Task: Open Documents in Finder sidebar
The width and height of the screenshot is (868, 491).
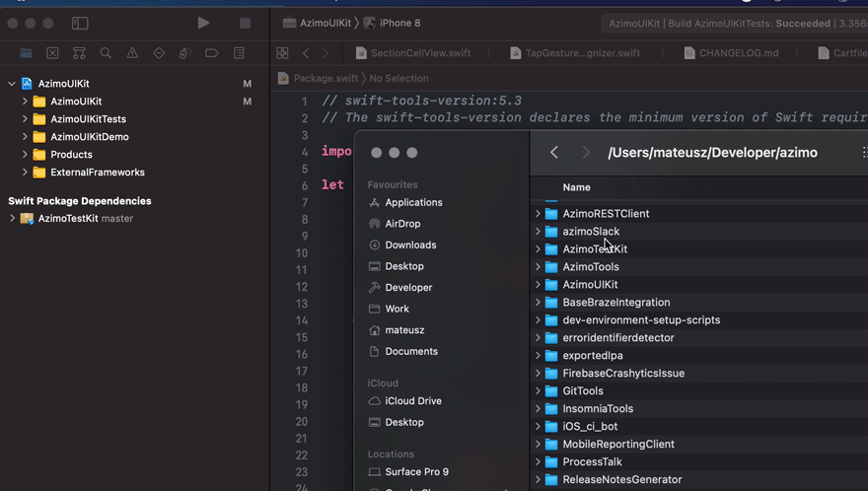Action: tap(402, 352)
